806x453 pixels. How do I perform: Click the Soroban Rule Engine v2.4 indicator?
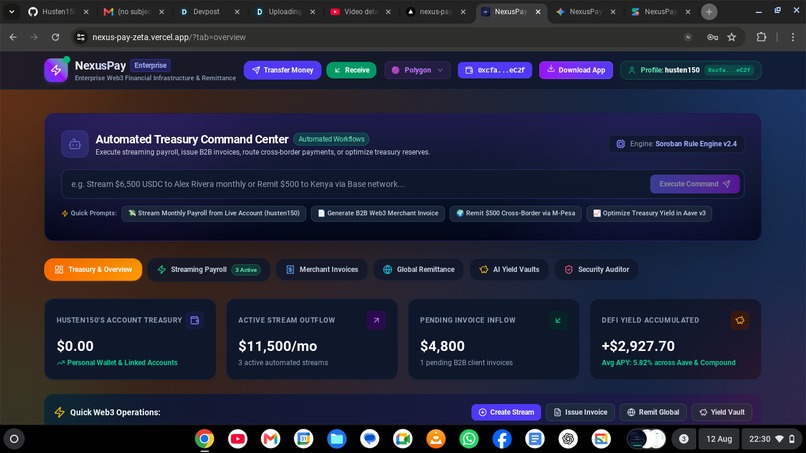pyautogui.click(x=677, y=144)
